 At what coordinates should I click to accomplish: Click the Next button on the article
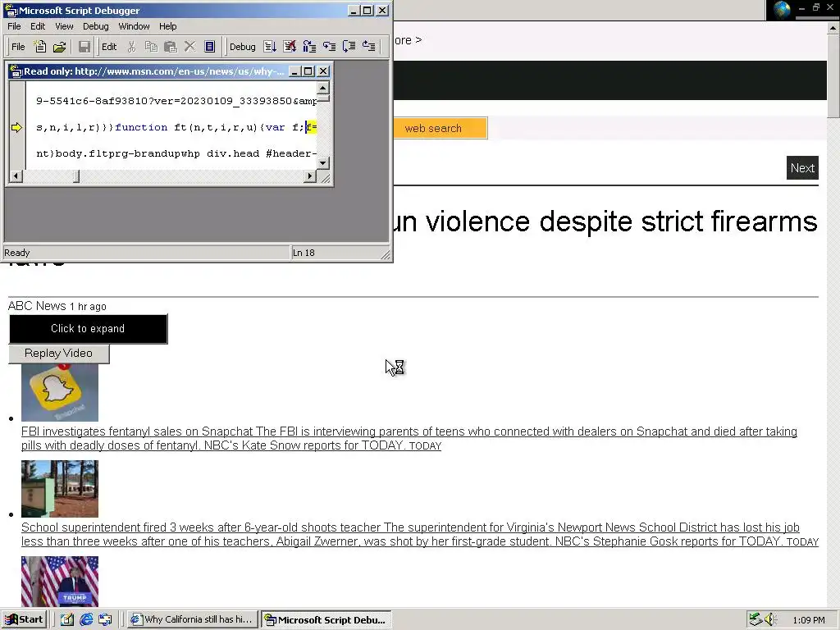802,167
